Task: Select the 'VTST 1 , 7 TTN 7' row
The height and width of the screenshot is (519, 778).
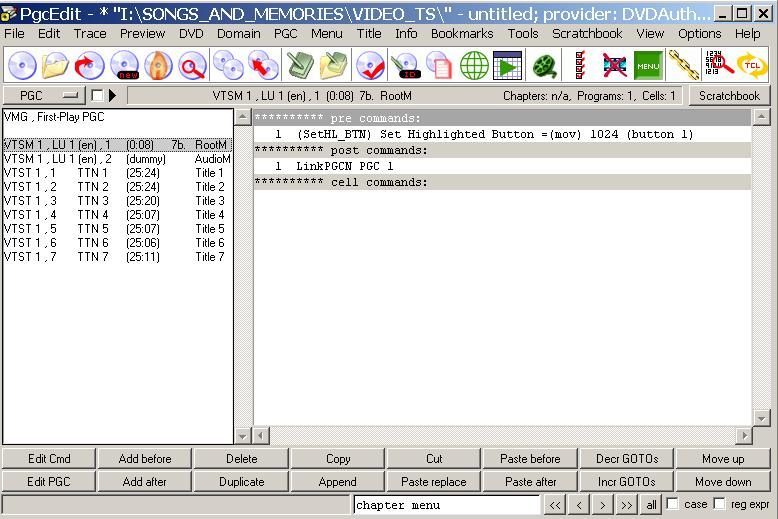Action: 117,257
